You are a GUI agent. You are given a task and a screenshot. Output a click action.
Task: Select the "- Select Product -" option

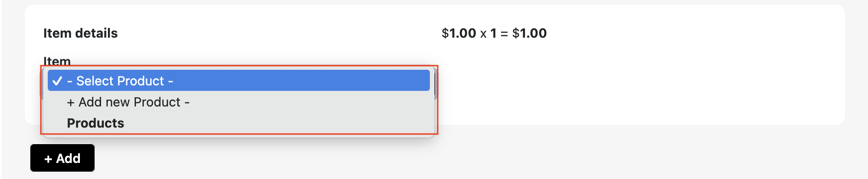pos(239,81)
